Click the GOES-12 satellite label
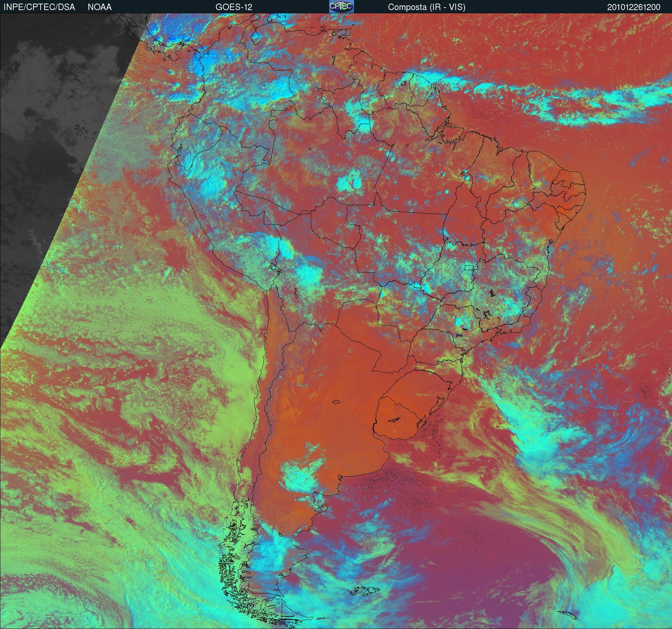This screenshot has height=629, width=672. 234,7
